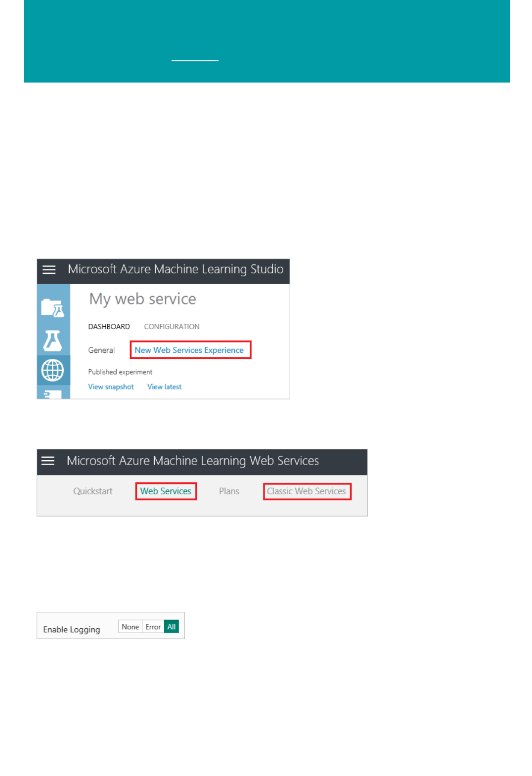Click the View snapshot link
This screenshot has height=776, width=532.
[111, 387]
